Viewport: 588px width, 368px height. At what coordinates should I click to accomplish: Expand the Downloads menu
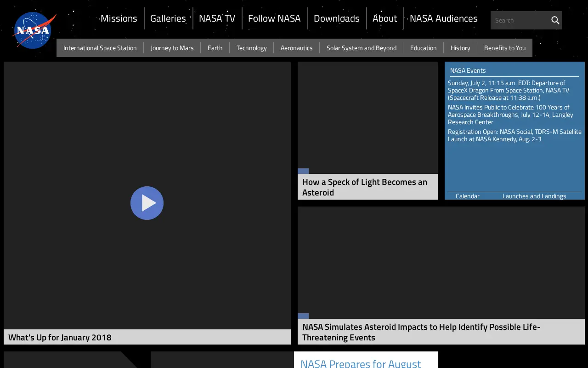click(337, 18)
